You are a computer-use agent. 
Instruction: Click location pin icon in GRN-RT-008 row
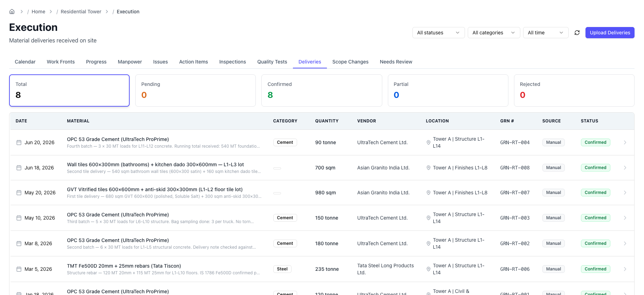428,168
